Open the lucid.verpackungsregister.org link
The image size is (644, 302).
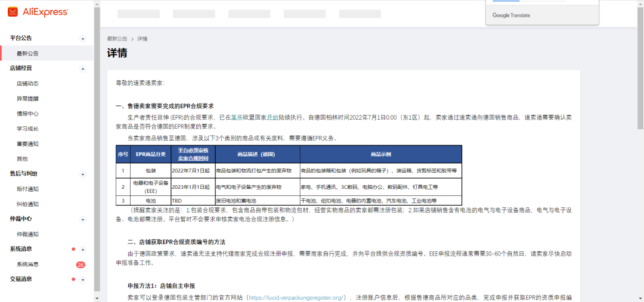point(296,297)
